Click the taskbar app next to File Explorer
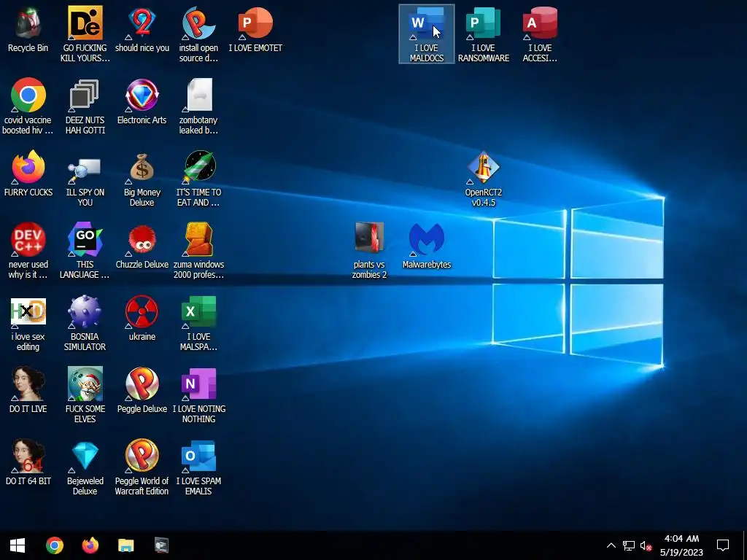 (x=161, y=545)
